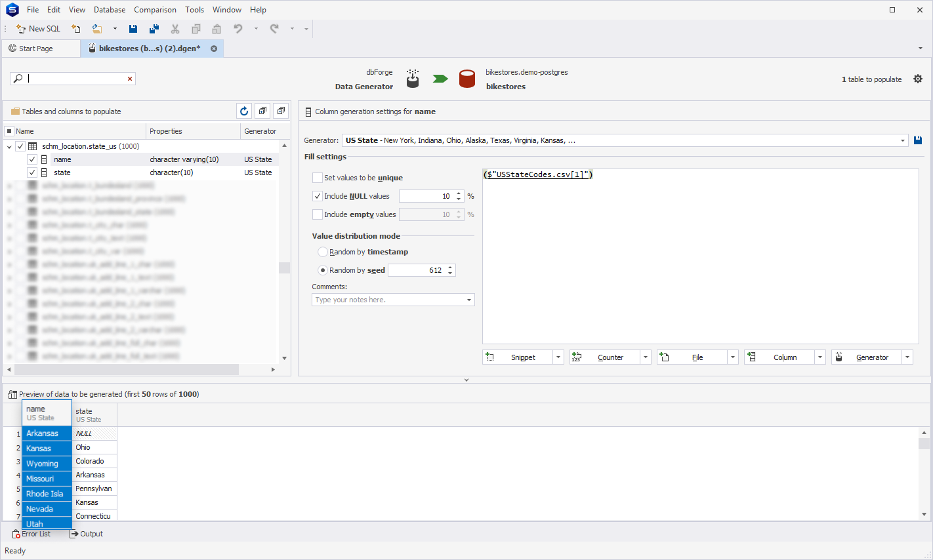
Task: Click the search field in the tables filter
Action: [74, 79]
